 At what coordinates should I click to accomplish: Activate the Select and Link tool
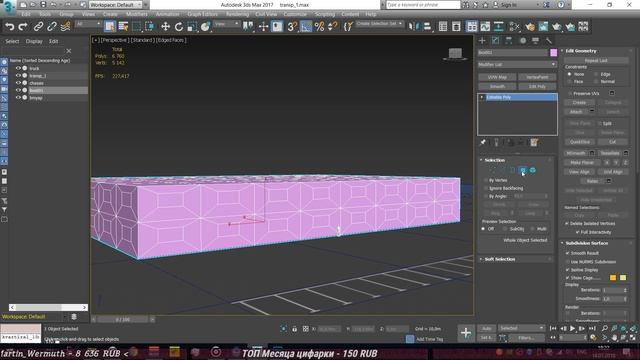(38, 27)
